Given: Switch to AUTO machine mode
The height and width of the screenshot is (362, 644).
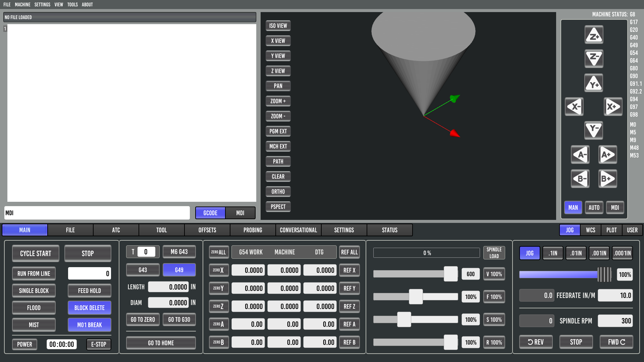Looking at the screenshot, I should pos(594,207).
